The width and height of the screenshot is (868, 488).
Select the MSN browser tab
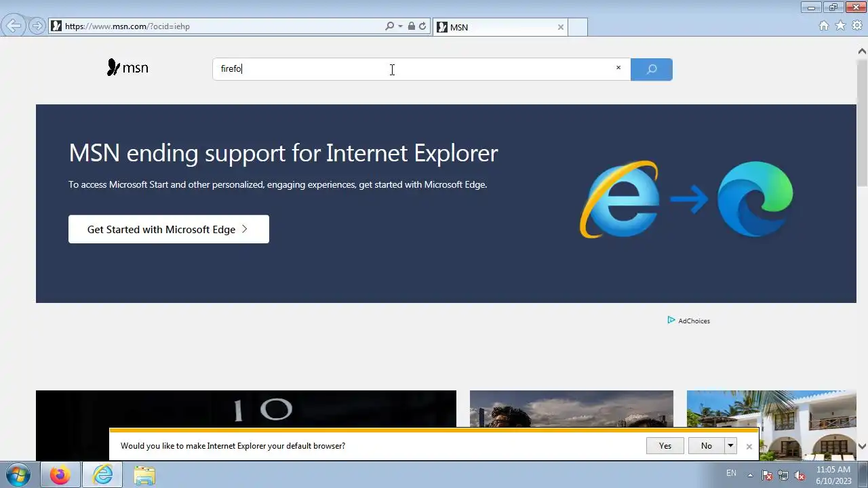[x=500, y=27]
